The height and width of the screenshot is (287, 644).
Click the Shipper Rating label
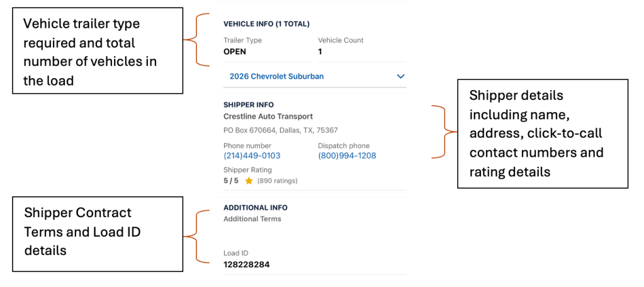pyautogui.click(x=247, y=170)
